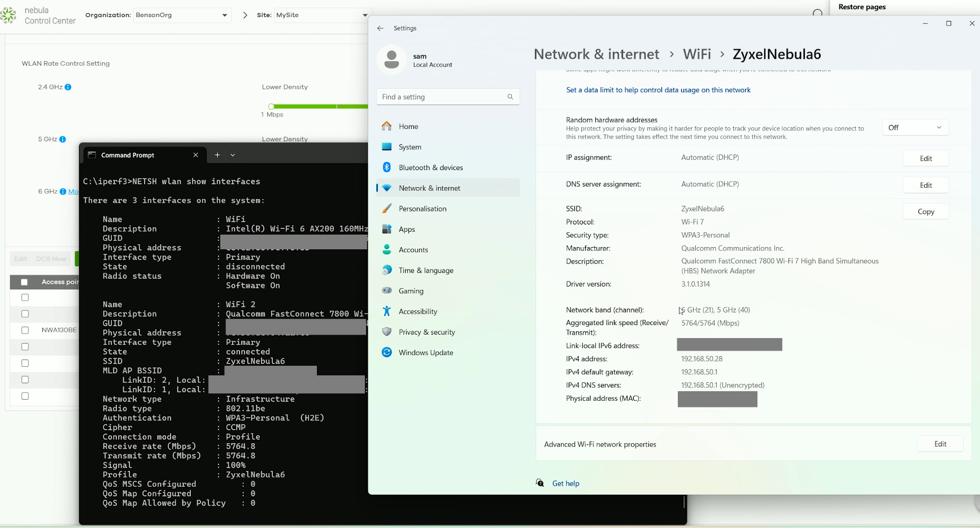The height and width of the screenshot is (528, 980).
Task: Click the Get help icon
Action: pyautogui.click(x=540, y=483)
